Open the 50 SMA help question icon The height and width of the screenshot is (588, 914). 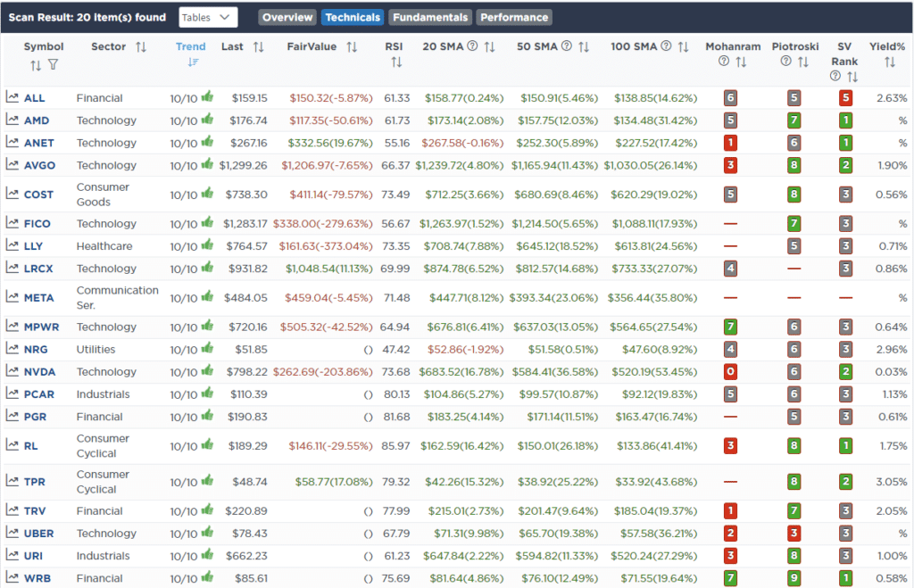click(567, 46)
